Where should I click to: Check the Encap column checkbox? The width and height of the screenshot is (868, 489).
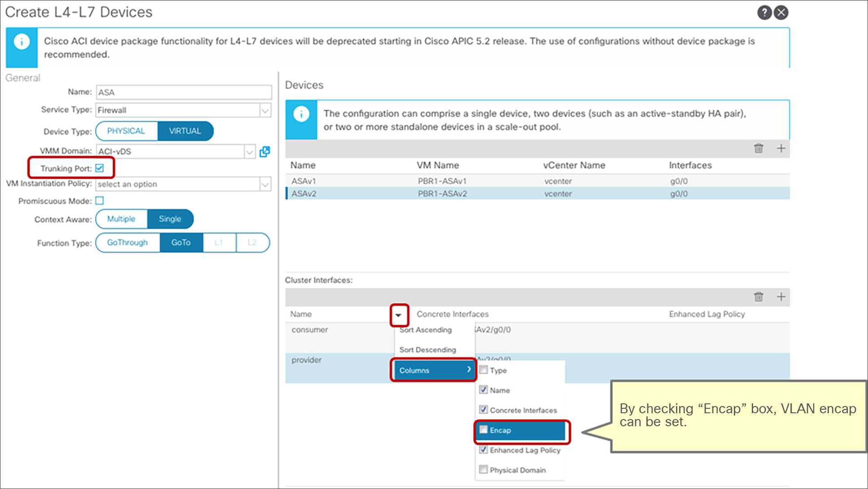click(483, 429)
